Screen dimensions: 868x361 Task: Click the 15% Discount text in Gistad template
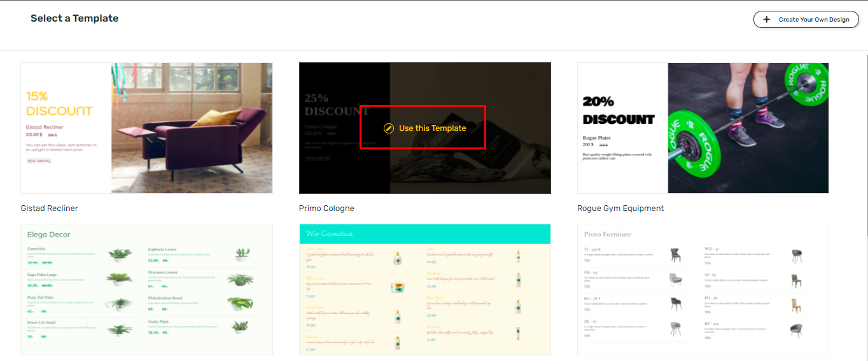(59, 104)
